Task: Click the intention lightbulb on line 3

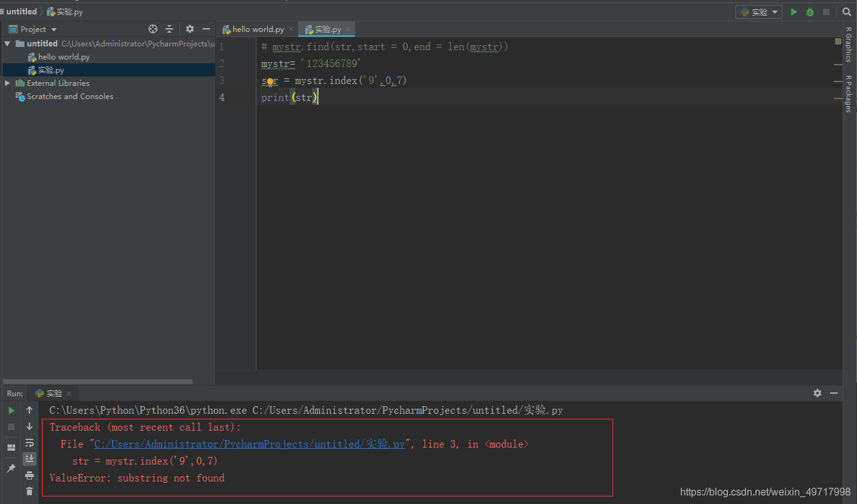Action: pos(270,81)
